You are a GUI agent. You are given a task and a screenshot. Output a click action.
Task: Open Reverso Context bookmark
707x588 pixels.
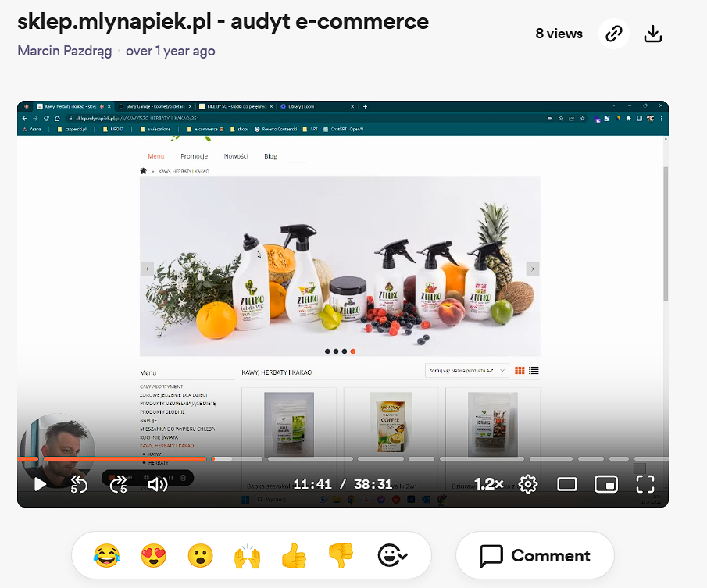pos(276,130)
